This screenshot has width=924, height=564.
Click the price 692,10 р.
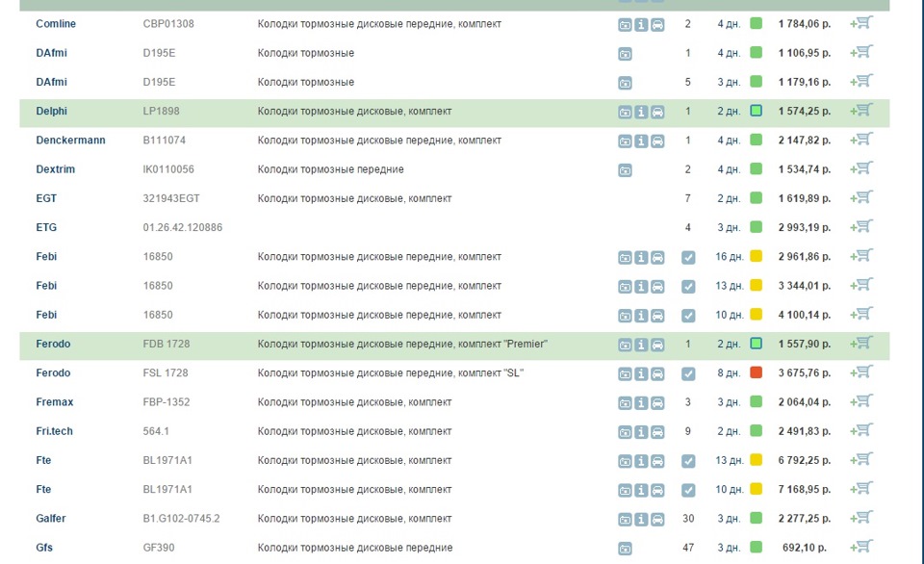(805, 548)
